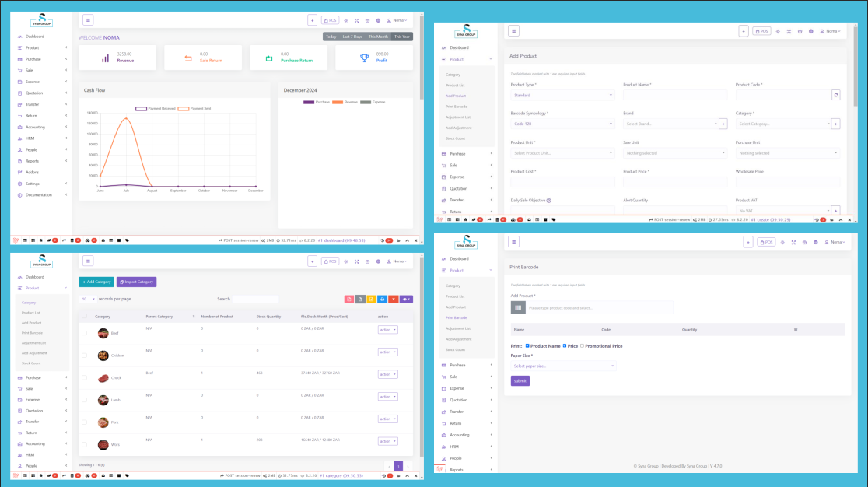Click the blue print icon above category table
Viewport: 868px width, 487px height.
click(382, 299)
